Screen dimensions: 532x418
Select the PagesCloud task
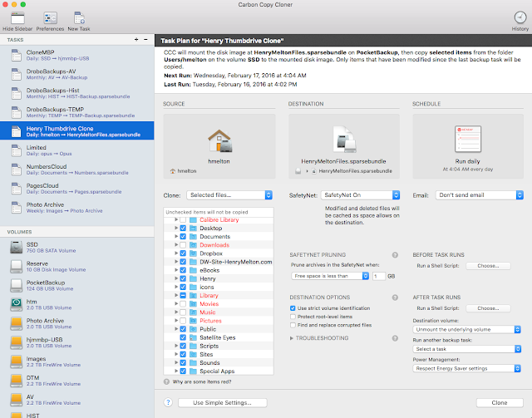pos(77,189)
